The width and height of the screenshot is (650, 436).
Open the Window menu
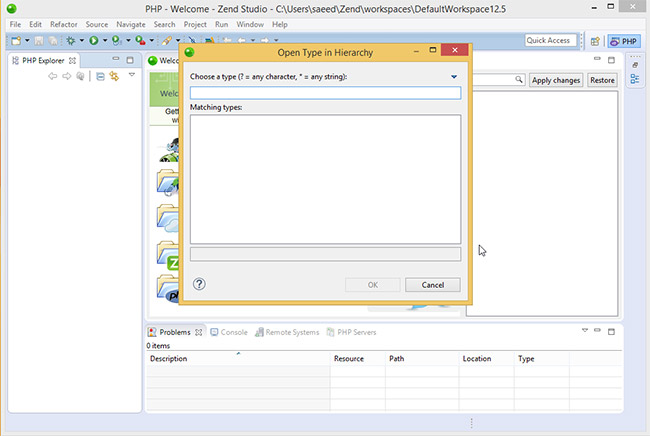coord(250,24)
